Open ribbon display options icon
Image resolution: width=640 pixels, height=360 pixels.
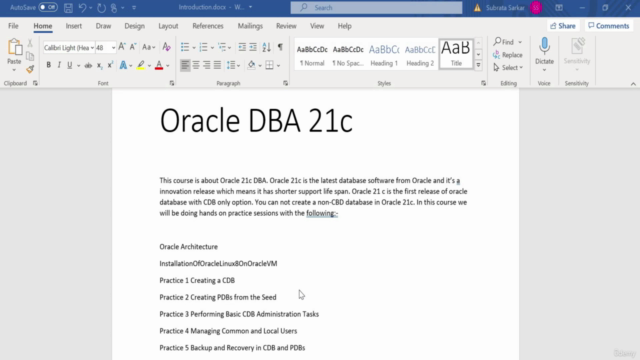(559, 7)
